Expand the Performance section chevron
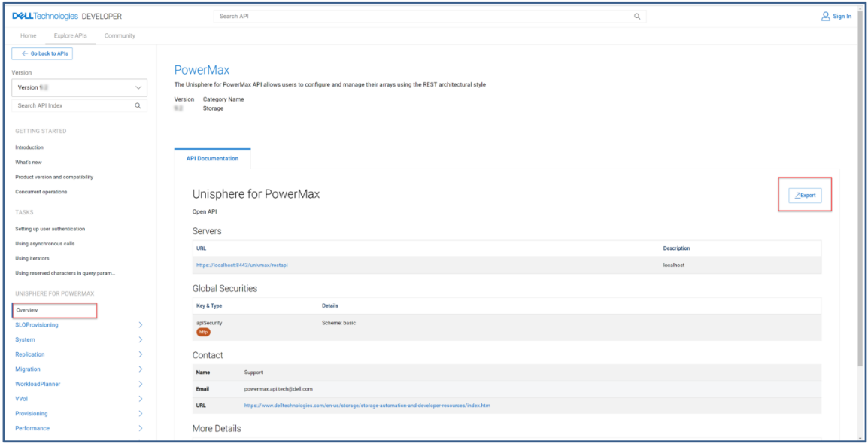This screenshot has height=444, width=868. (140, 428)
